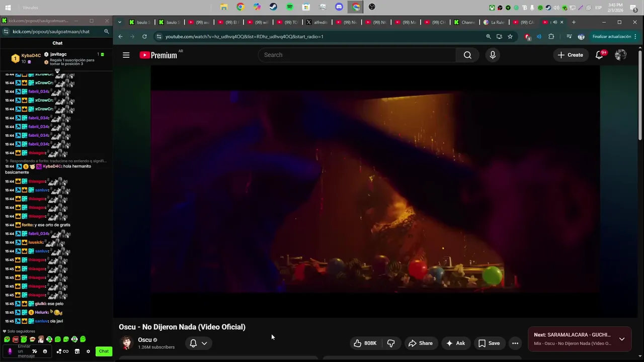This screenshot has width=644, height=362.
Task: View site information icon in YouTube address bar
Action: click(159, 36)
